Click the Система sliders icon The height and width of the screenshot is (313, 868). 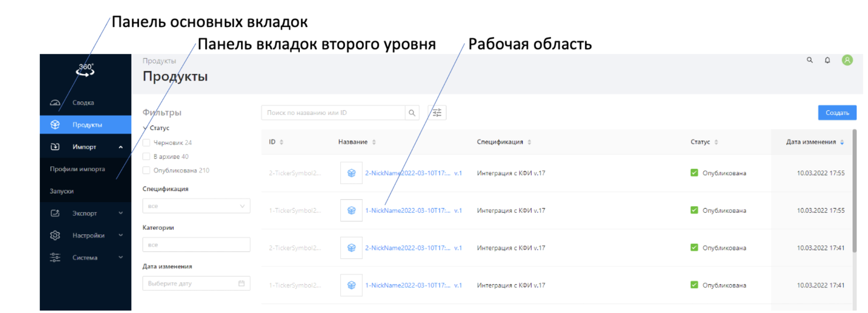[55, 257]
